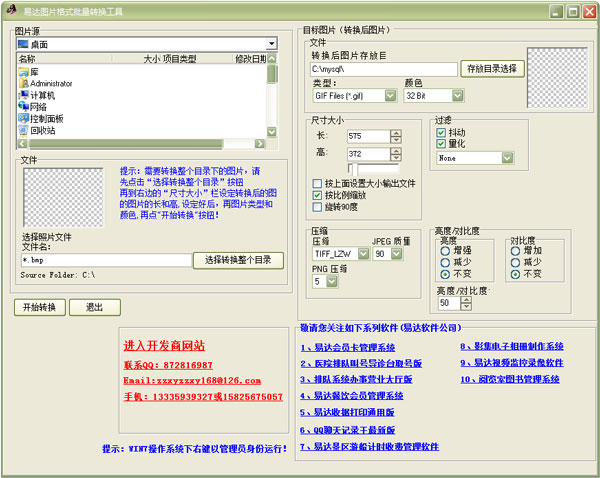
Task: Select the 计算机 computer icon
Action: point(24,95)
